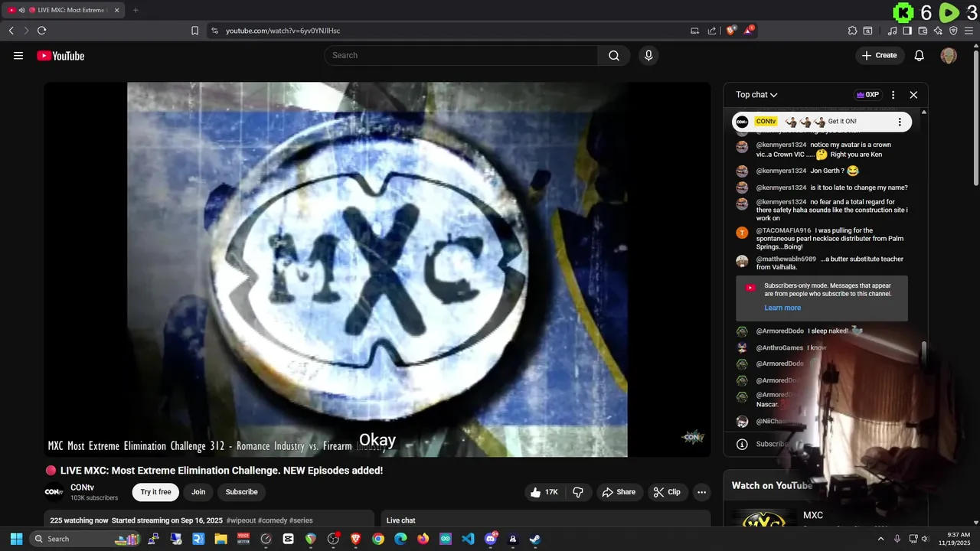The height and width of the screenshot is (551, 980).
Task: Click the Windows taskbar Search box
Action: (86, 539)
